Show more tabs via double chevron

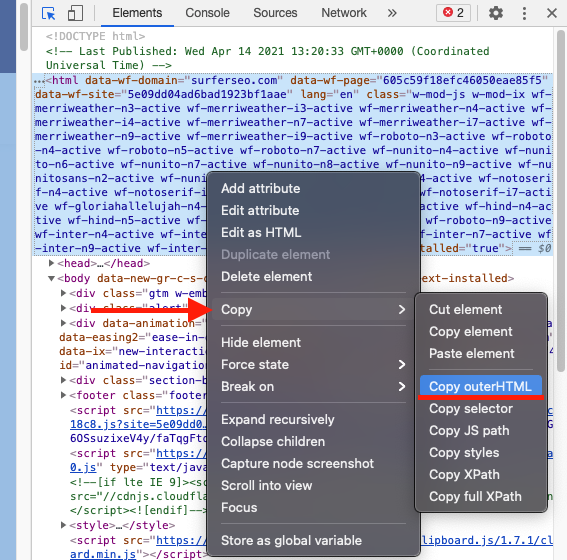(x=392, y=13)
